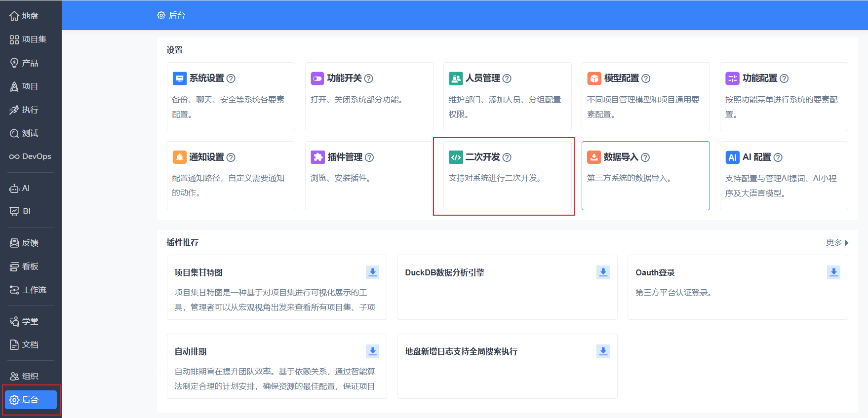This screenshot has height=418, width=868.
Task: Open the DevOps menu in sidebar
Action: click(x=30, y=156)
